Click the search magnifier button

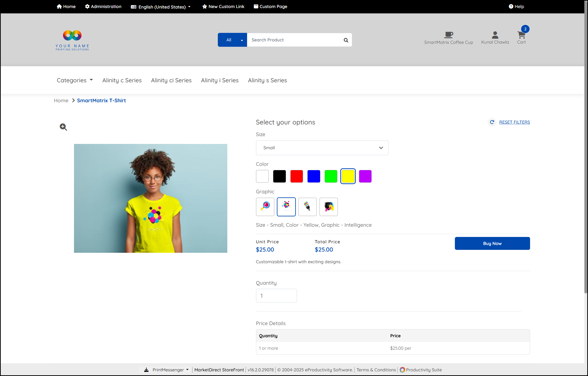pos(346,40)
